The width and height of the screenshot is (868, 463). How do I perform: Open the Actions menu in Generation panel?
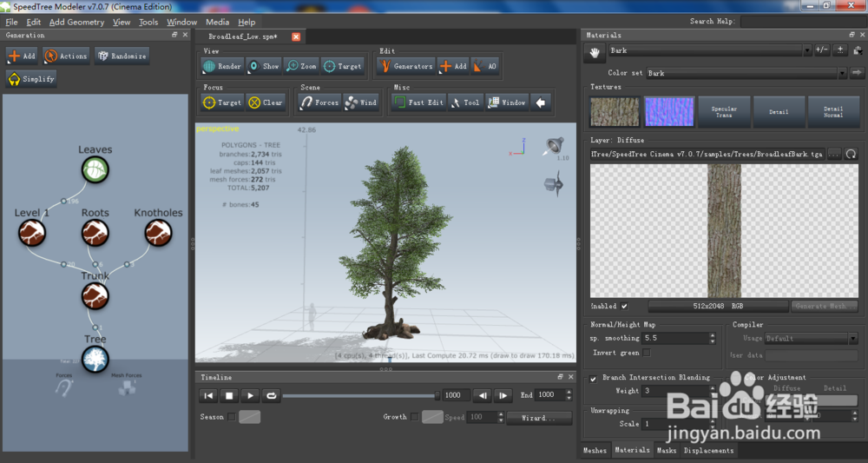coord(66,56)
